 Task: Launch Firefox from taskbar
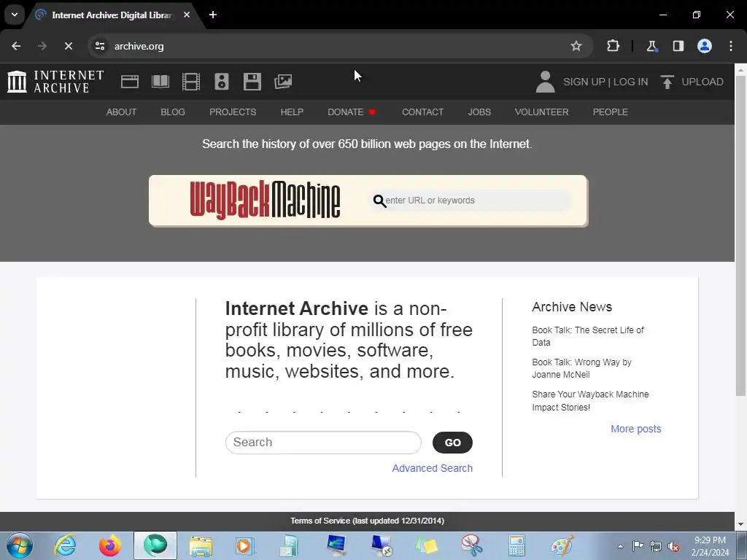[x=110, y=545]
